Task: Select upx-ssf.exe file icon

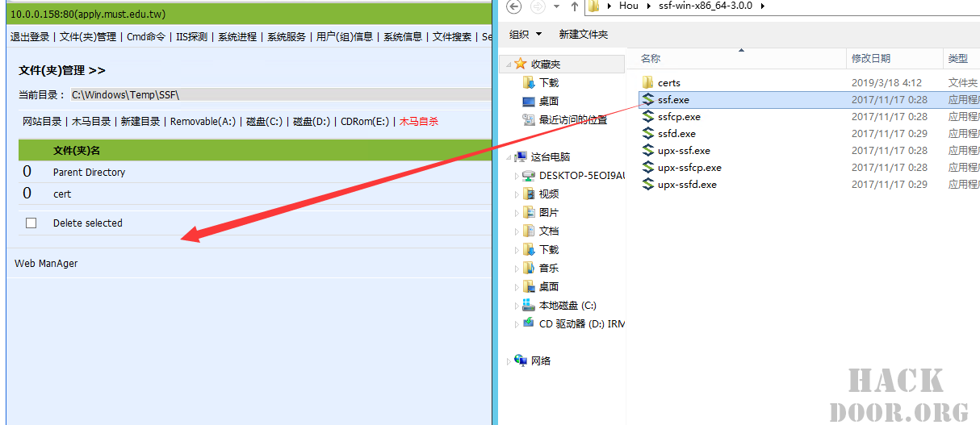Action: 647,150
